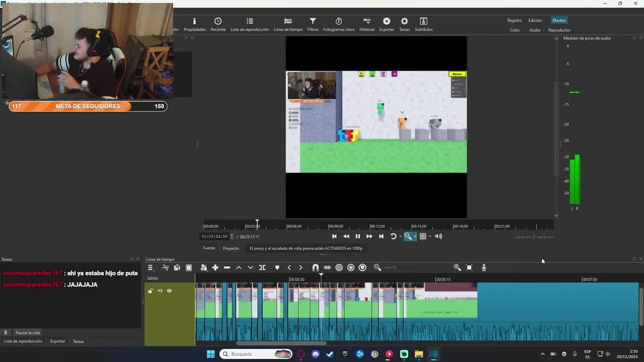
Task: Zoom in the timeline
Action: pyautogui.click(x=457, y=267)
